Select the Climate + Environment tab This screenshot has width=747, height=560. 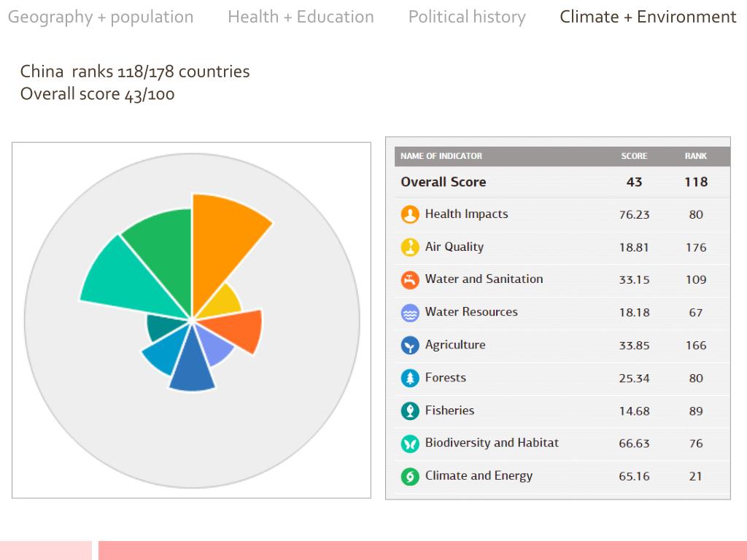[648, 17]
